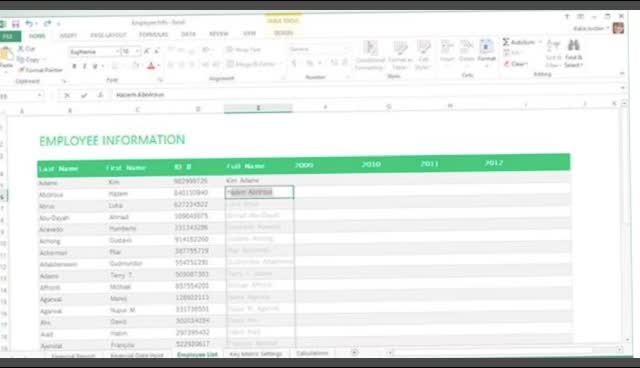
Task: Click in the formula bar text
Action: pos(140,95)
